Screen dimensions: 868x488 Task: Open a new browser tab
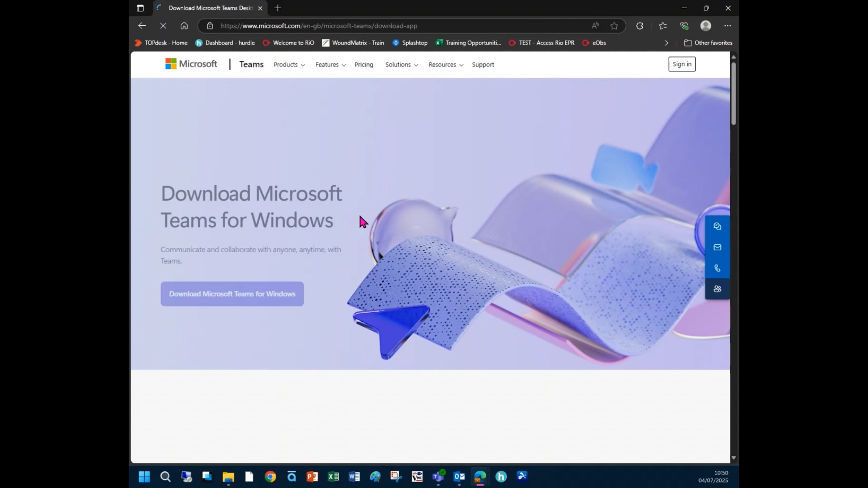point(278,8)
